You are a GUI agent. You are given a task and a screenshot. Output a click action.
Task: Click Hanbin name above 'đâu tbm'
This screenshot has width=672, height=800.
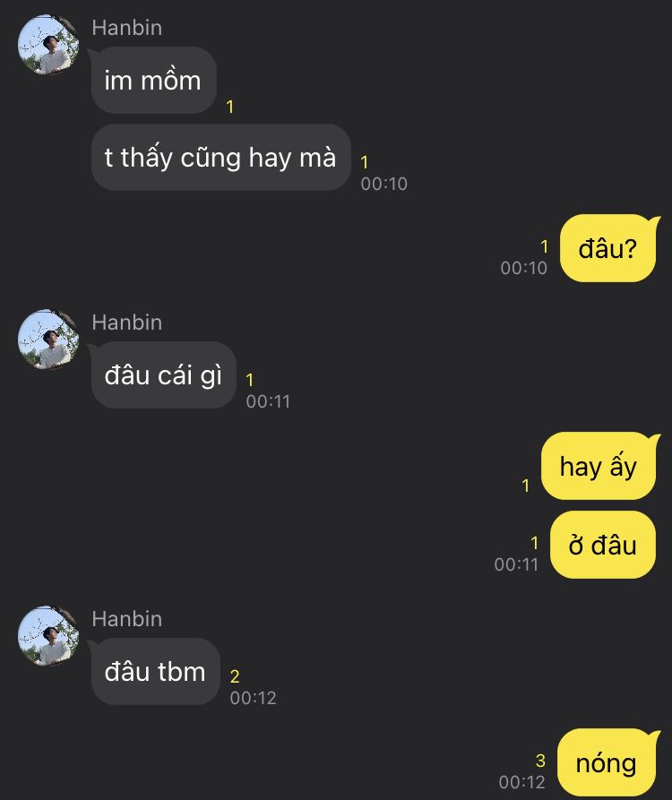click(127, 619)
